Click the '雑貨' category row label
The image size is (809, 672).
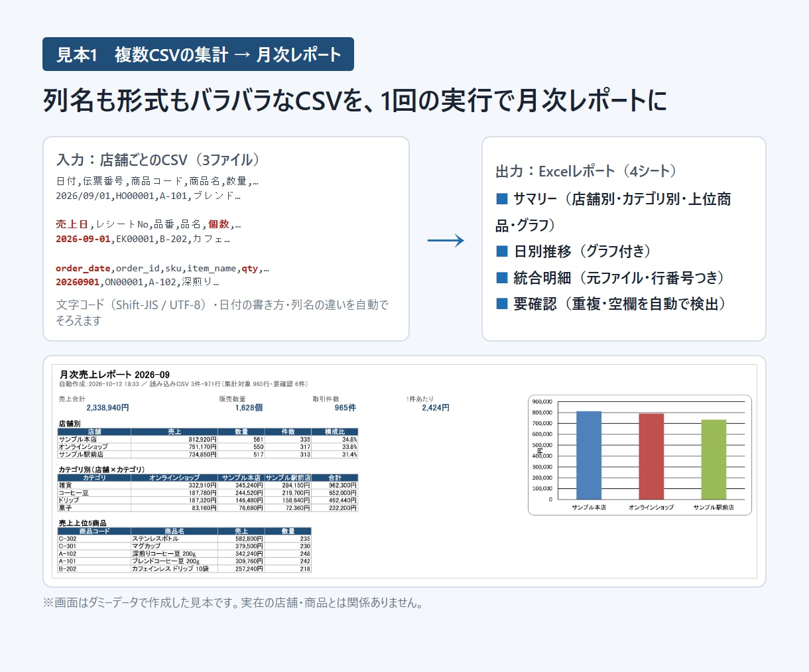click(x=66, y=486)
